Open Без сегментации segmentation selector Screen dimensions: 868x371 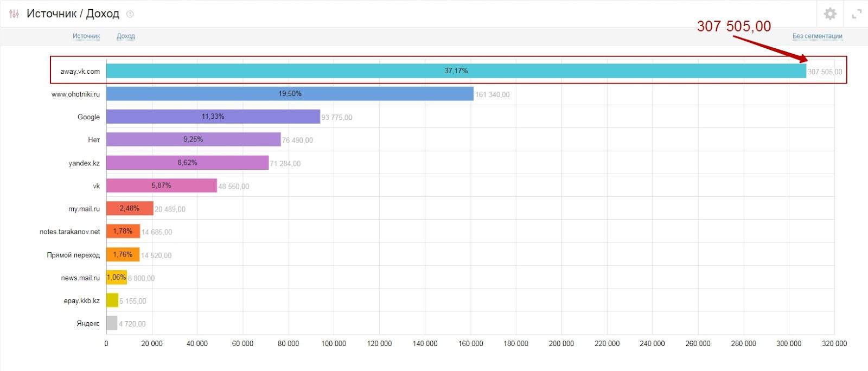[817, 36]
